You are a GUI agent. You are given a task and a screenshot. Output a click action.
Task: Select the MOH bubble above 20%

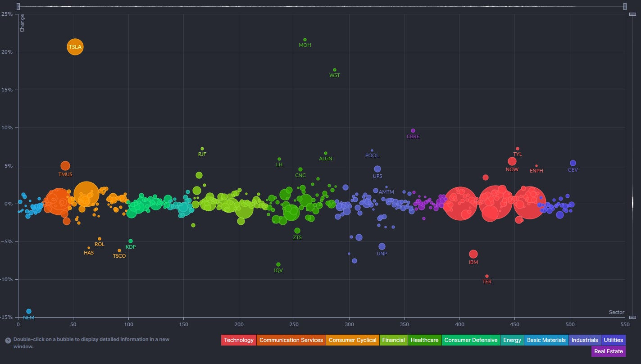[x=305, y=40]
